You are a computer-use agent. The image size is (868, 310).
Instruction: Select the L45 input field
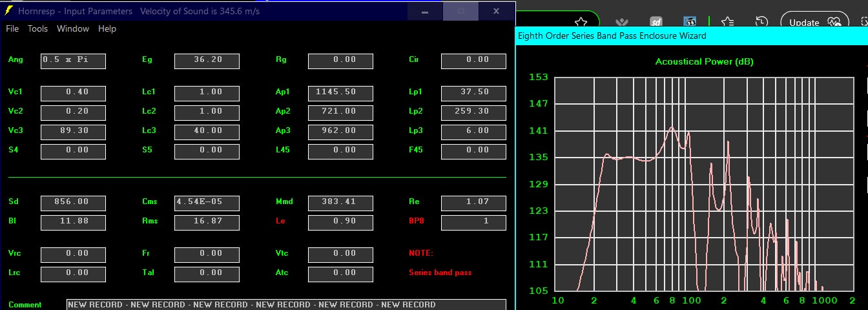pos(340,152)
